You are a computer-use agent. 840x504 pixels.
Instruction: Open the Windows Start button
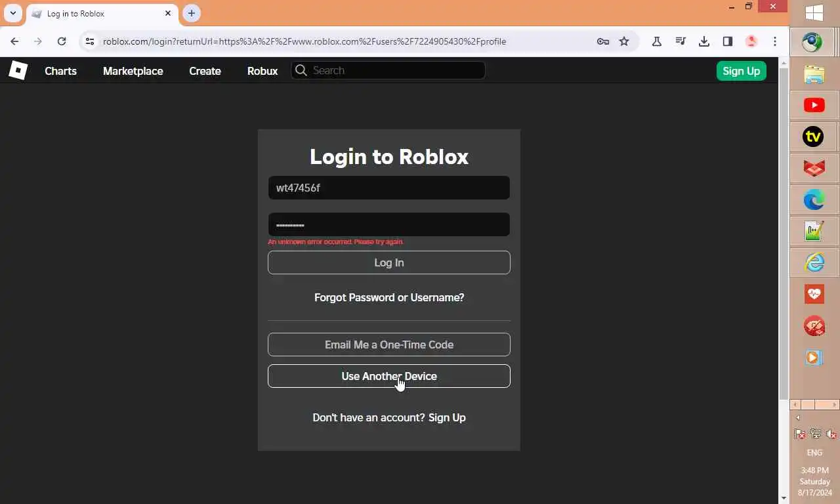click(814, 13)
